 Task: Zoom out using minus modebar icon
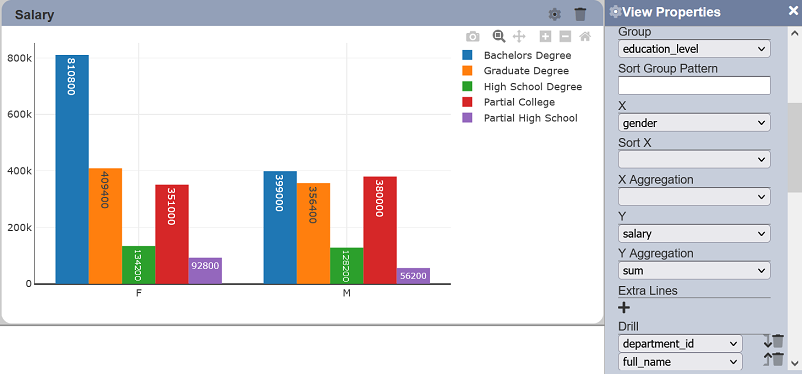565,36
